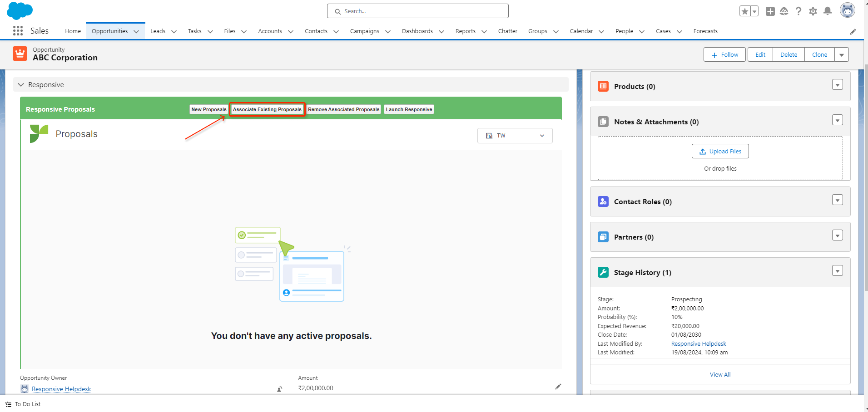Click the Opportunity Owner avatar icon
868x412 pixels.
coord(25,389)
